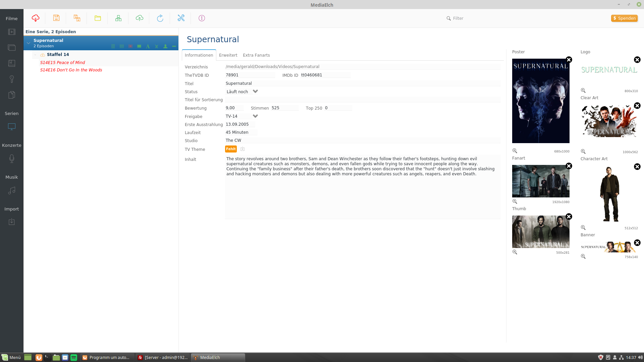Open Spotify from the taskbar launcher

click(74, 358)
